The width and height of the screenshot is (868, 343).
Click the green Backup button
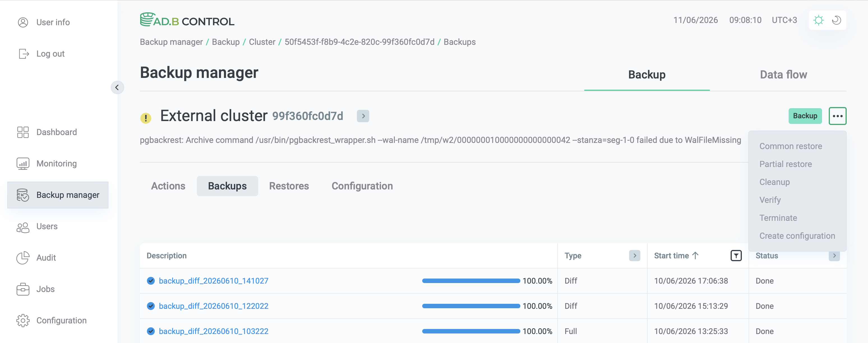[805, 116]
